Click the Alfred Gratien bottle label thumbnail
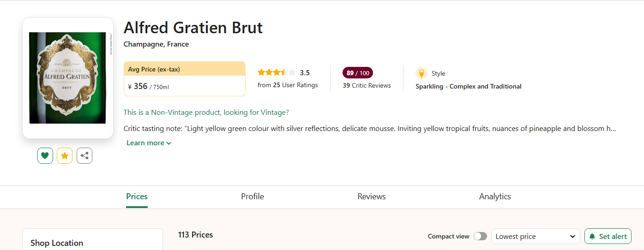This screenshot has height=250, width=644. [68, 78]
